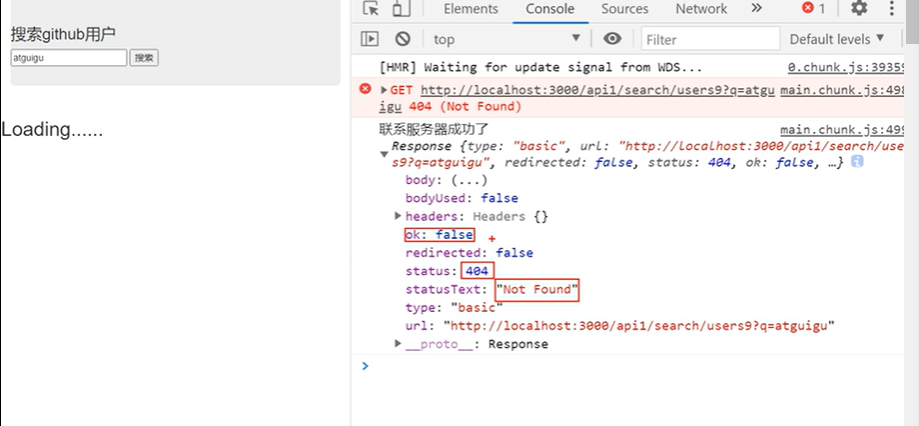This screenshot has height=426, width=919.
Task: Click the console prompt input arrow
Action: 365,366
